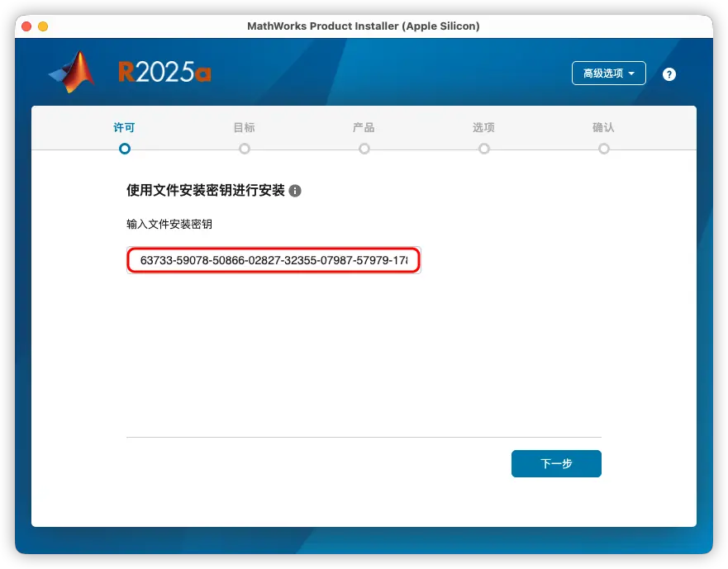Click inside the installation key input field
Screen dimensions: 728x569
(x=274, y=259)
